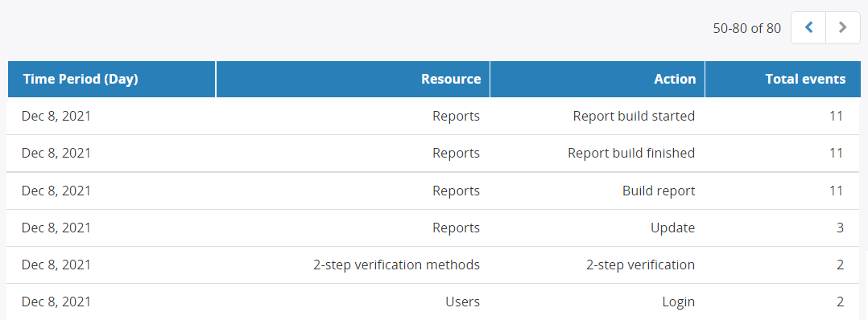
Task: Select the '50-80 of 80' pagination text
Action: 746,28
